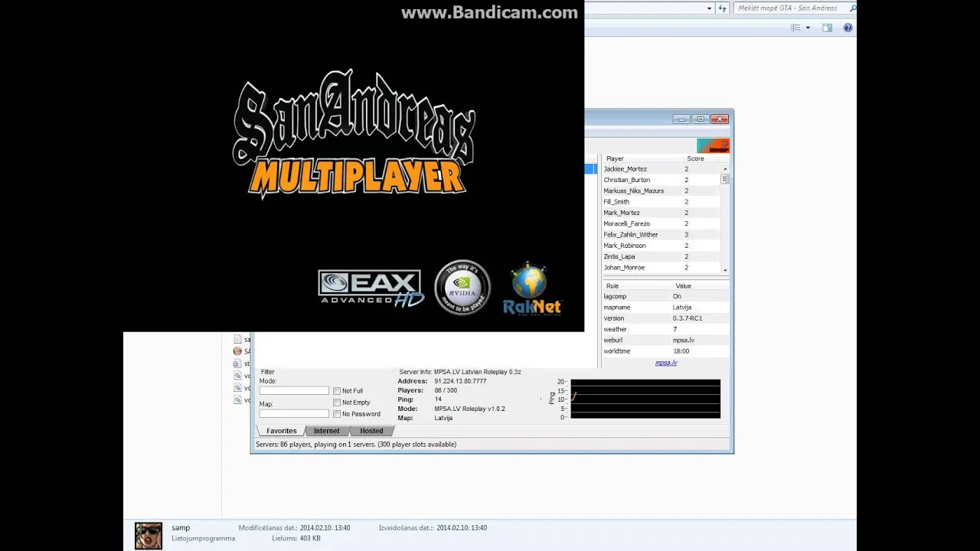Click the player list scroll down arrow
980x551 pixels.
(725, 270)
